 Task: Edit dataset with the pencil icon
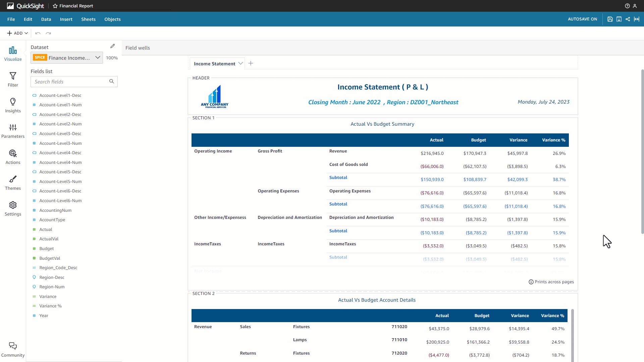pos(113,46)
